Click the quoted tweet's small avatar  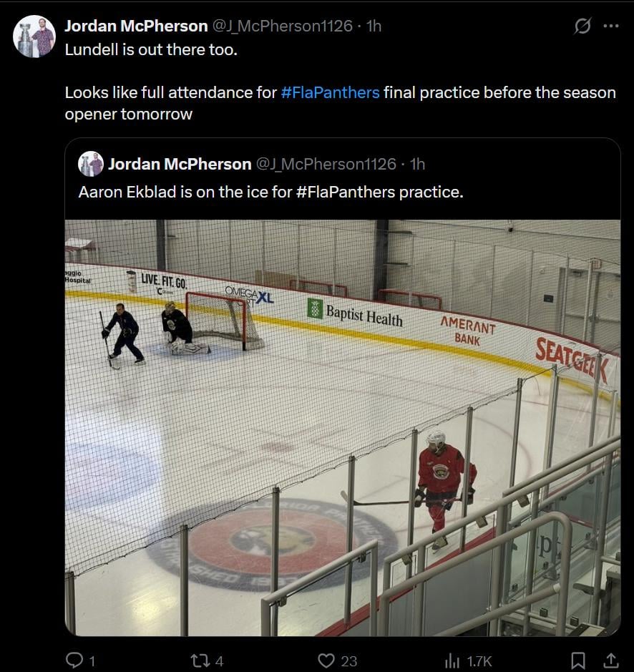pyautogui.click(x=91, y=164)
